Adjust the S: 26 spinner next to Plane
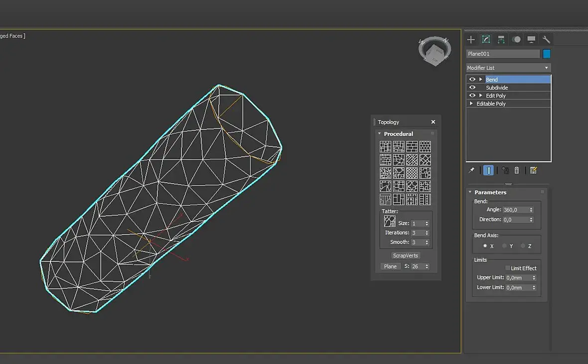The height and width of the screenshot is (364, 588). 427,266
